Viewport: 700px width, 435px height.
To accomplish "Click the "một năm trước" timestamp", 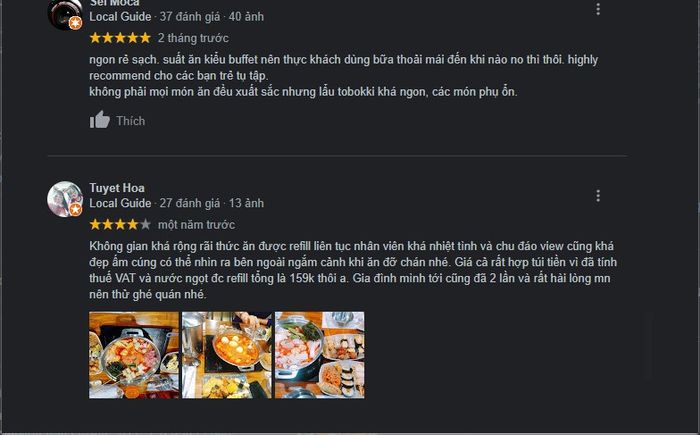I will pyautogui.click(x=196, y=225).
